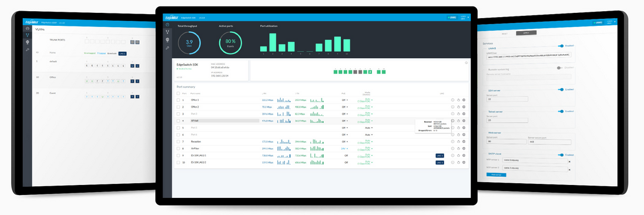Show statistics info for Office 1 row

pyautogui.click(x=452, y=100)
